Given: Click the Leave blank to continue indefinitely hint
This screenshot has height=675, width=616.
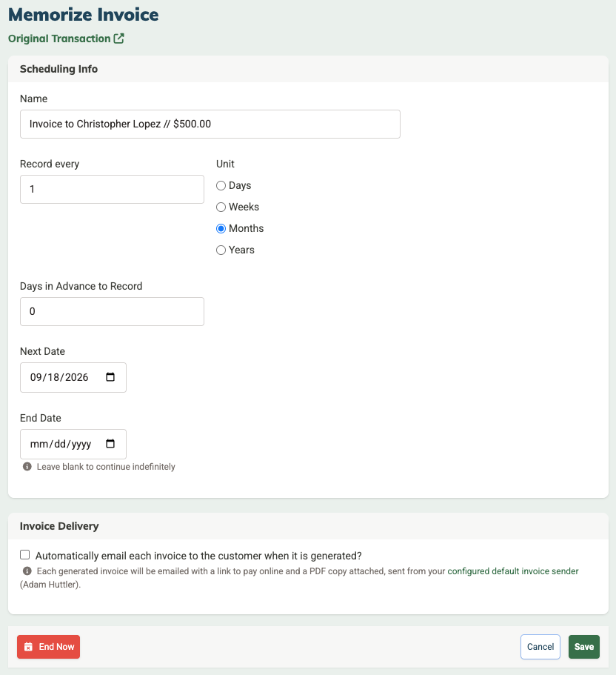Looking at the screenshot, I should click(106, 467).
